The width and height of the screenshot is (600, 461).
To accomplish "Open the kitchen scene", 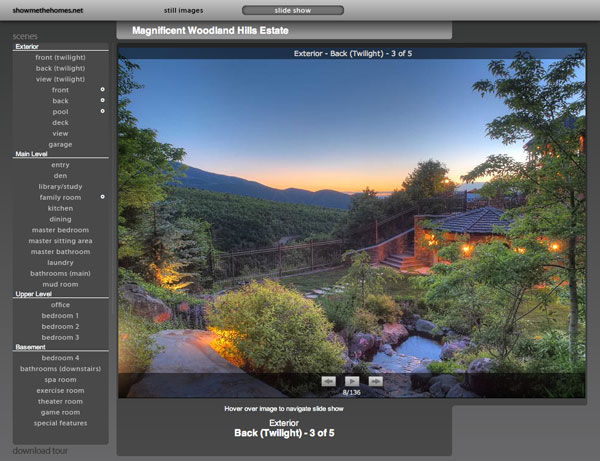I will (60, 208).
